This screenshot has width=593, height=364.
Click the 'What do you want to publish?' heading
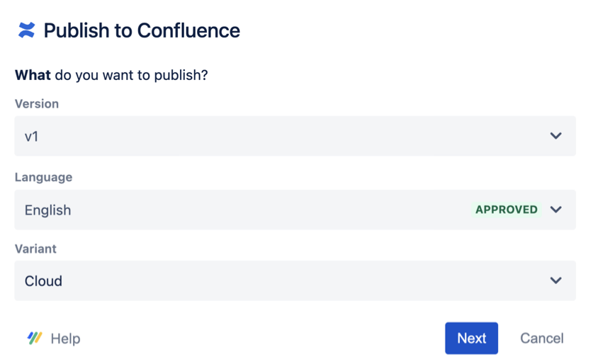[111, 74]
